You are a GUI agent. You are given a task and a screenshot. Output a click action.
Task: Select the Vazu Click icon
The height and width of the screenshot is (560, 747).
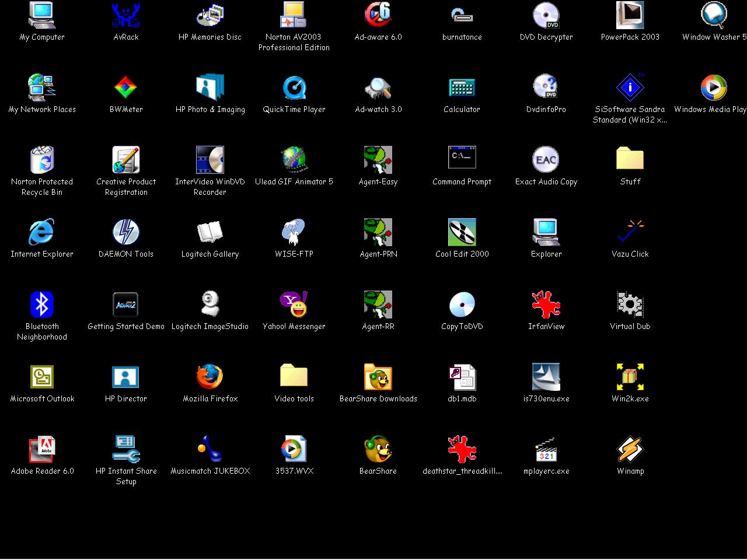click(630, 232)
